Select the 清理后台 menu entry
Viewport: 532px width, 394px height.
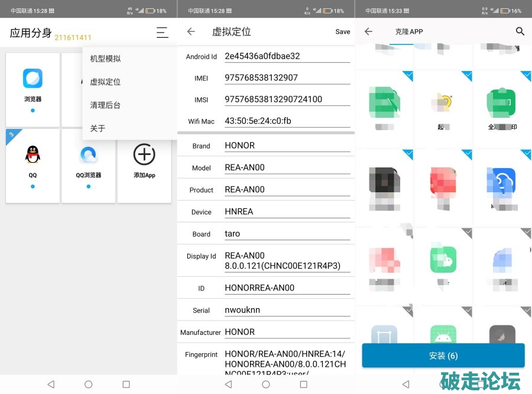[105, 105]
